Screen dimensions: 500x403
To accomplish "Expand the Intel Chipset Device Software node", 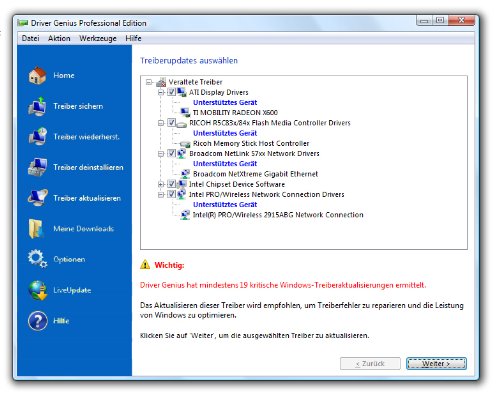I will (161, 184).
